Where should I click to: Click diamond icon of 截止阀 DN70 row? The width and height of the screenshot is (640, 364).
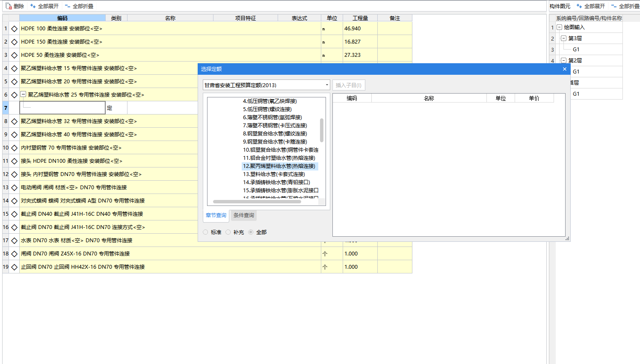(x=14, y=227)
